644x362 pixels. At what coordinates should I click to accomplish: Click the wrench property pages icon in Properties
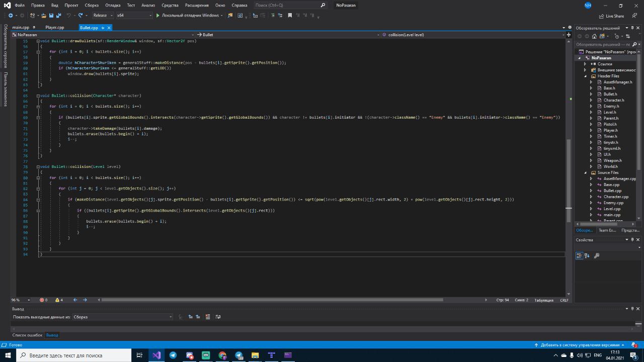(597, 255)
